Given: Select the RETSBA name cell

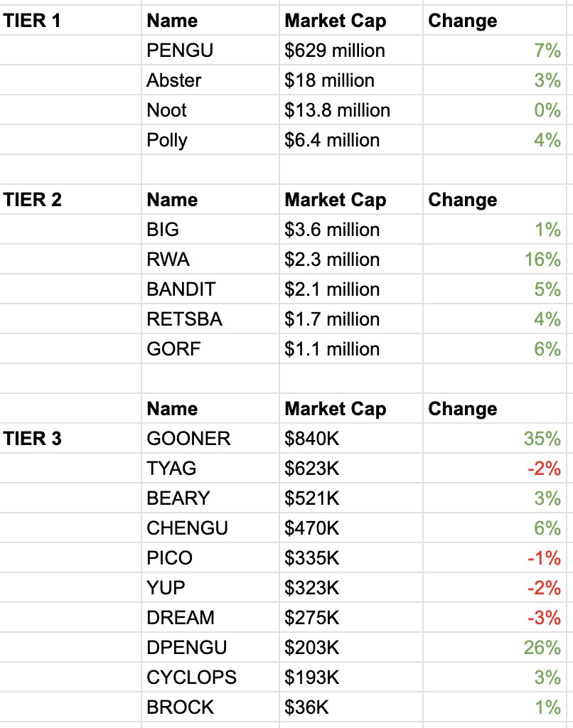Looking at the screenshot, I should click(210, 319).
